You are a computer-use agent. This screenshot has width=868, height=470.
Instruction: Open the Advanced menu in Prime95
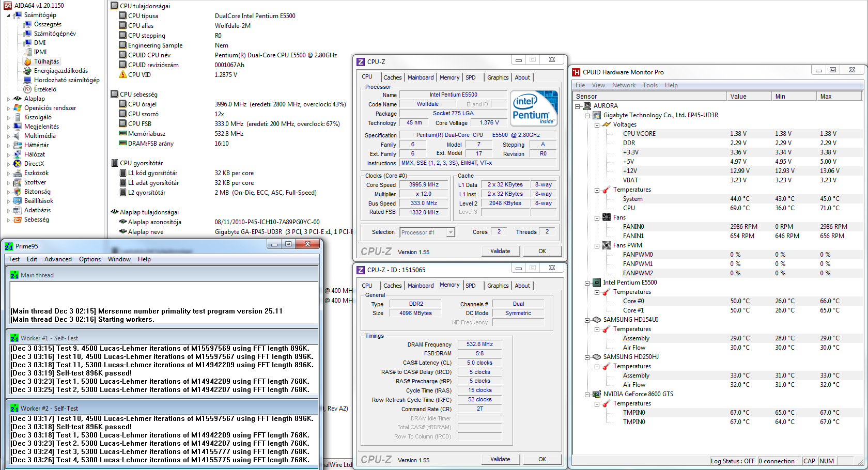58,259
